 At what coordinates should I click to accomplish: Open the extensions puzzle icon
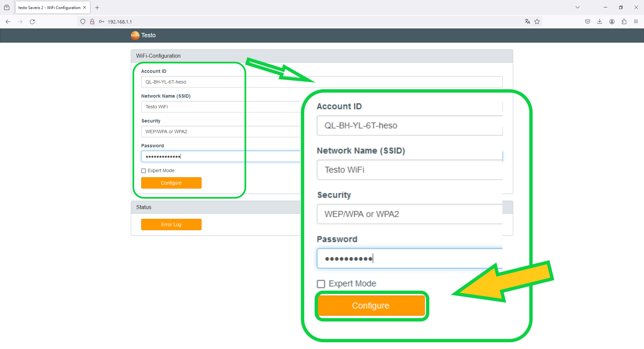624,21
